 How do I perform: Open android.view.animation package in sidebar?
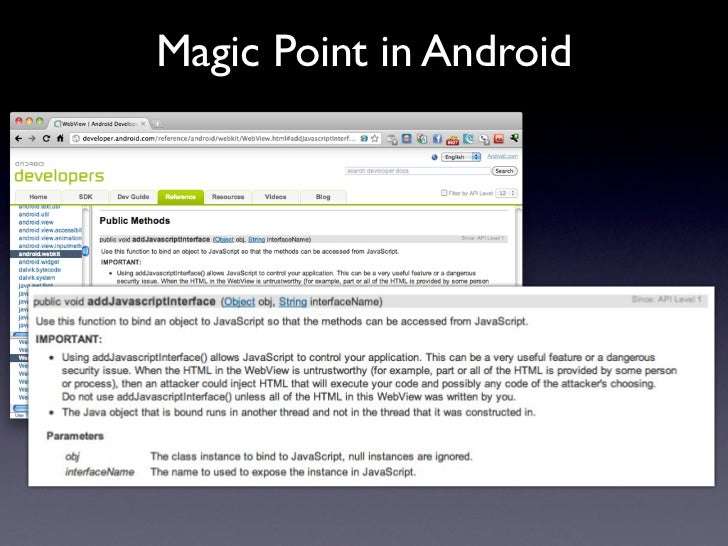tap(50, 238)
